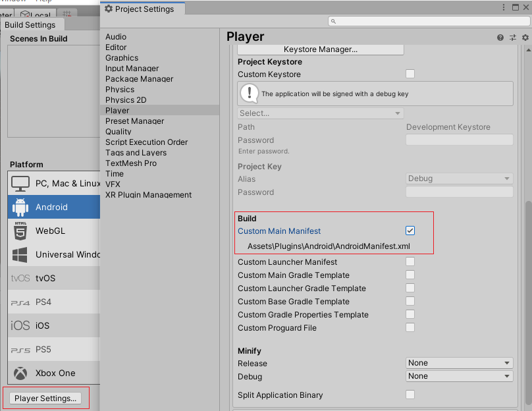The image size is (532, 411).
Task: Open the Minify Debug dropdown
Action: click(459, 376)
